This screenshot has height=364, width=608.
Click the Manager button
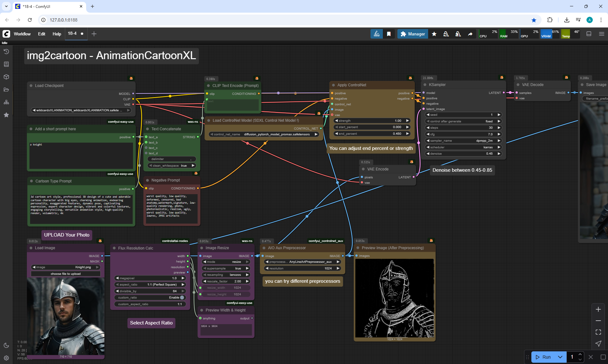[x=413, y=34]
